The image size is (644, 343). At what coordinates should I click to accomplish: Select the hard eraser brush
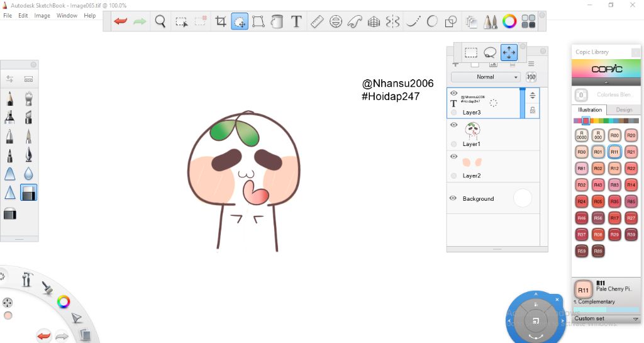(28, 192)
